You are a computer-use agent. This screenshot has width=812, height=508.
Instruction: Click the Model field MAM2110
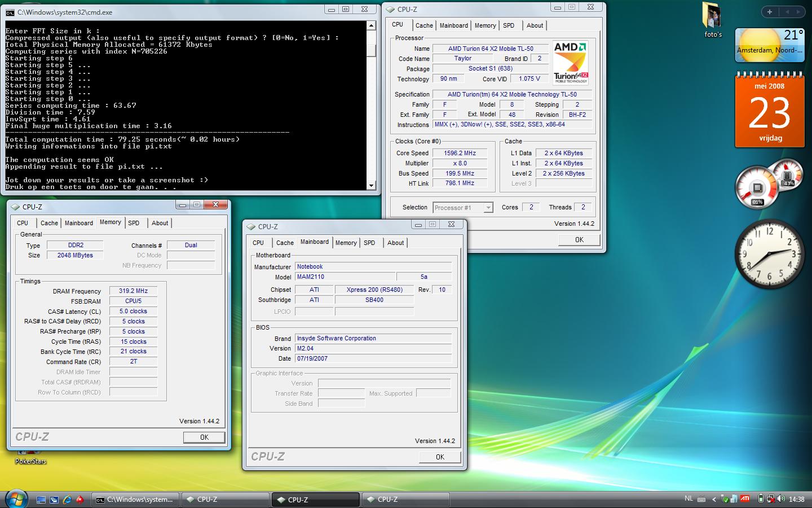tap(344, 277)
